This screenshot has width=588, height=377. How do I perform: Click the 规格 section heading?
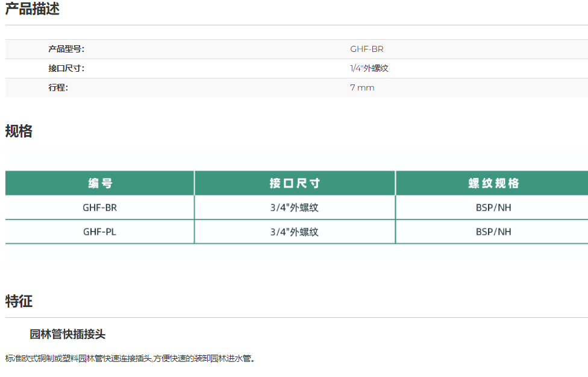19,131
